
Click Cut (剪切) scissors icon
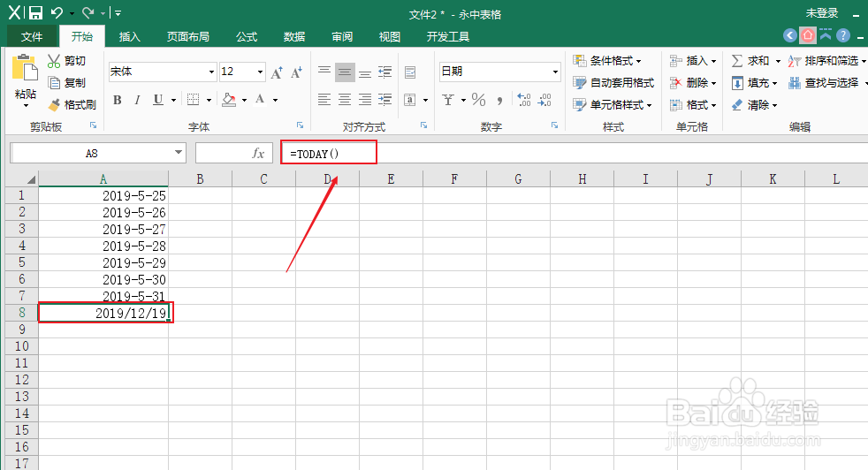[54, 60]
